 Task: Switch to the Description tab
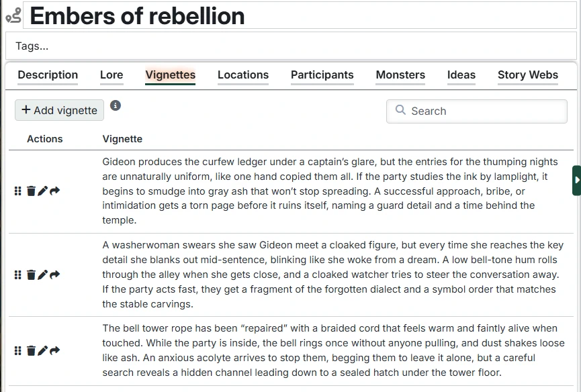click(48, 75)
